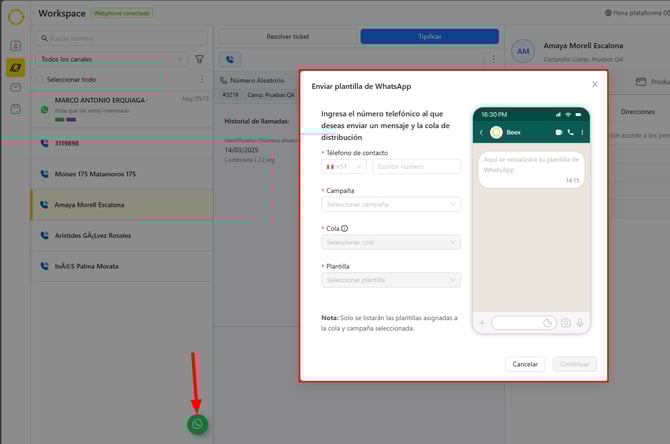The image size is (670, 444).
Task: Click the preview message input box
Action: pos(523,323)
